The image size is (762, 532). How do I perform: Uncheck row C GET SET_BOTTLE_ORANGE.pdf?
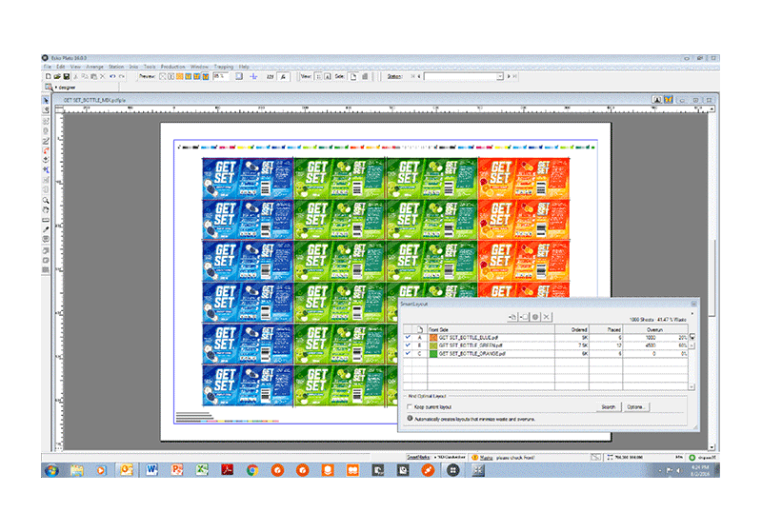click(408, 353)
